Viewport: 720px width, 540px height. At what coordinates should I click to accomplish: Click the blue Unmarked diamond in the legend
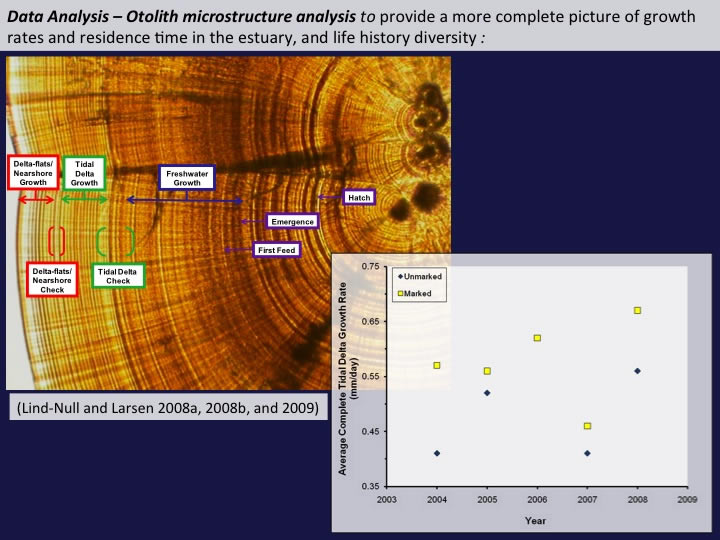click(372, 276)
